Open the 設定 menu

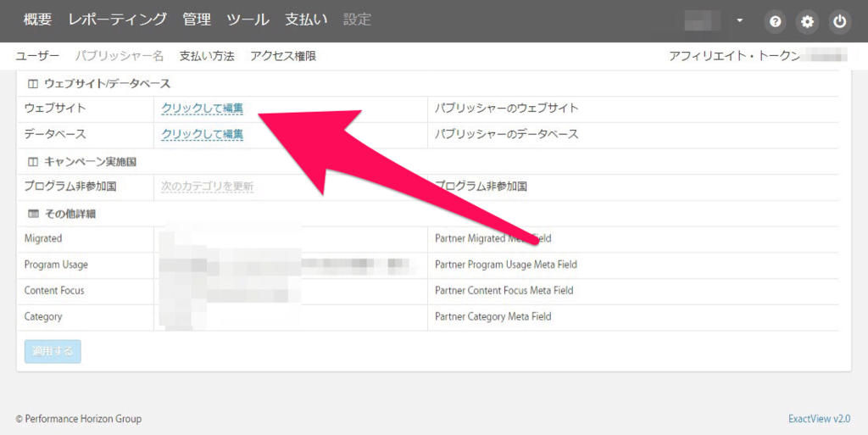pos(357,20)
